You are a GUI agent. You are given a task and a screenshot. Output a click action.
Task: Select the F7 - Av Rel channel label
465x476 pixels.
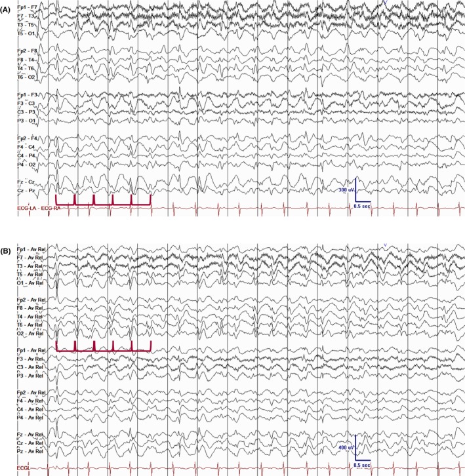30,258
